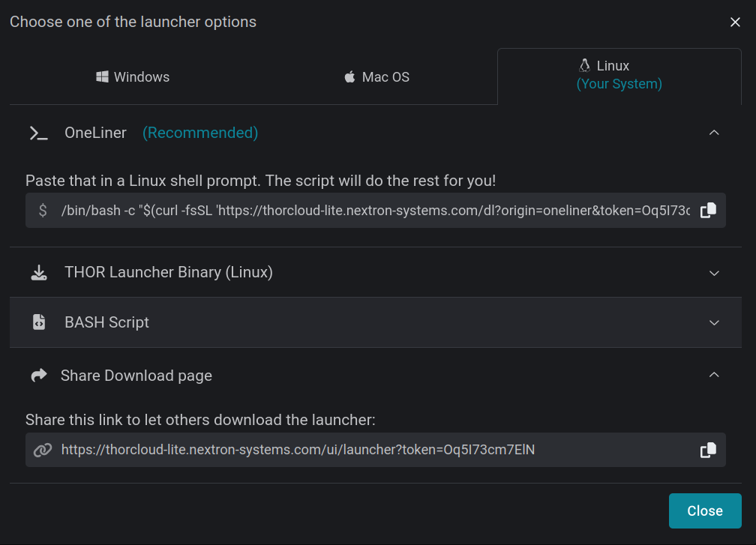Click the OneLiner (Recommended) heading
The width and height of the screenshot is (756, 545).
click(161, 133)
